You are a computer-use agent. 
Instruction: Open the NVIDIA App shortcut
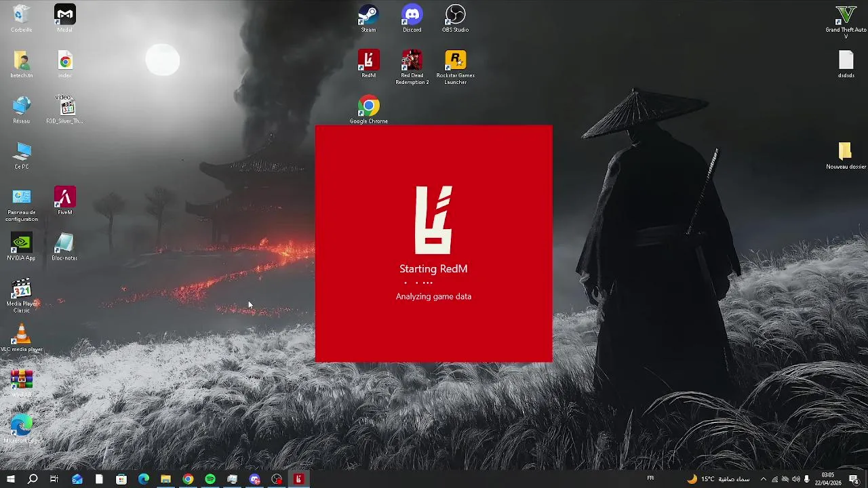tap(21, 247)
